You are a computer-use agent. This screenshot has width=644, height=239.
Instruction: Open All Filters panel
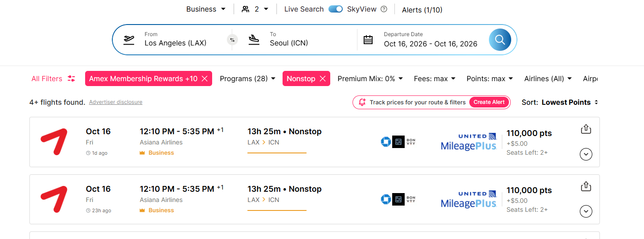[53, 78]
